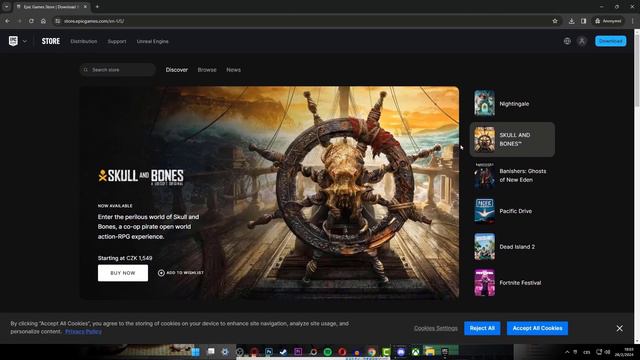The height and width of the screenshot is (360, 640).
Task: Click the Fortnite Festival cover thumbnail
Action: (484, 282)
